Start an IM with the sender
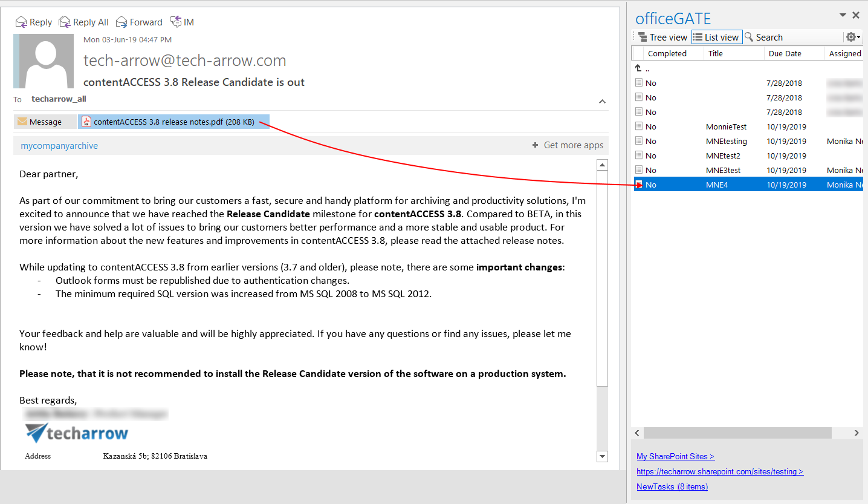Viewport: 868px width, 504px height. point(182,22)
